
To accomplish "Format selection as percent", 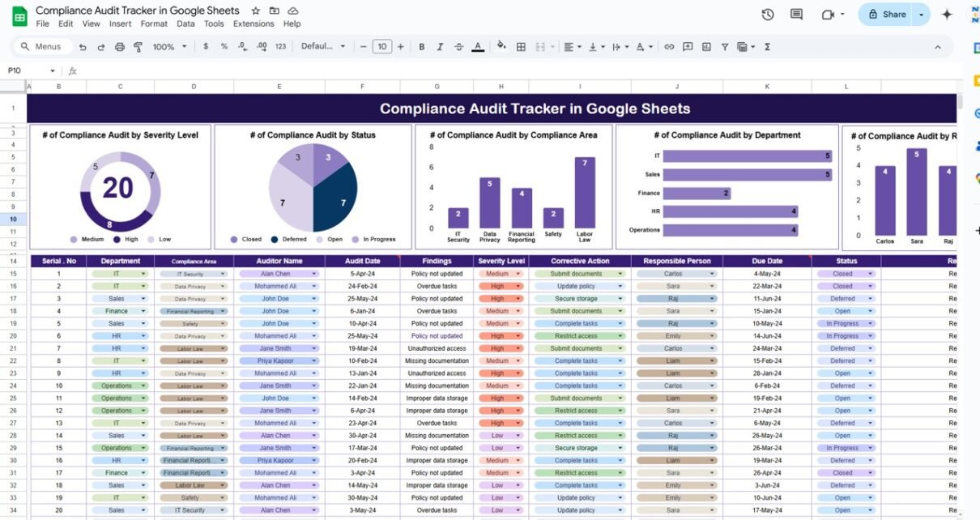I will (x=224, y=47).
